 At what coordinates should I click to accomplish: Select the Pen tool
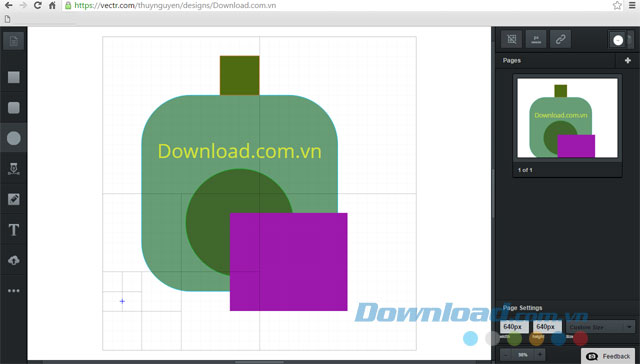tap(13, 169)
